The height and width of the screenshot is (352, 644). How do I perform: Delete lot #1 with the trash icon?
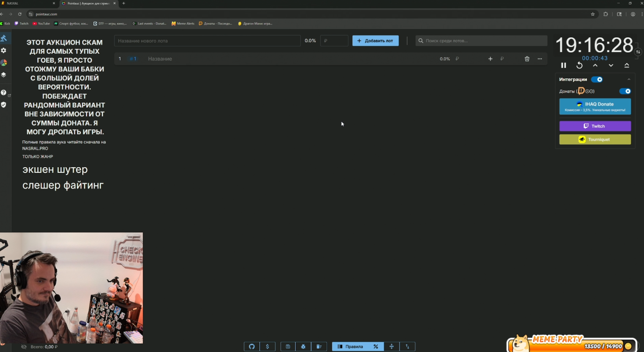(x=527, y=59)
